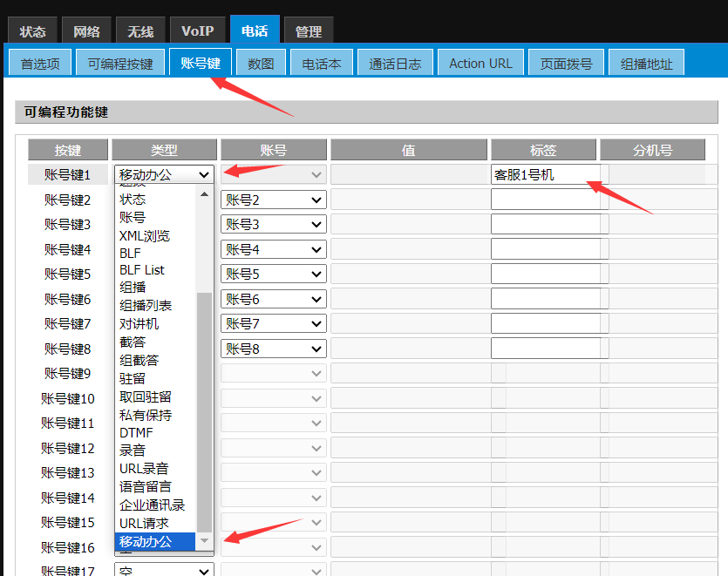The image size is (728, 576).
Task: Open the 网络 top tab
Action: (x=86, y=31)
